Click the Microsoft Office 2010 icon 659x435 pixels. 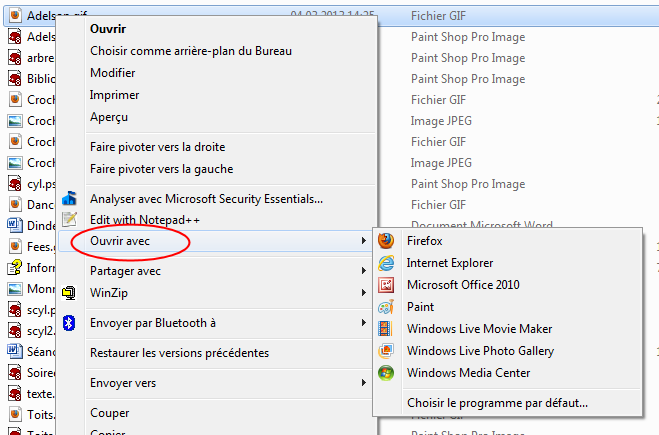(386, 285)
